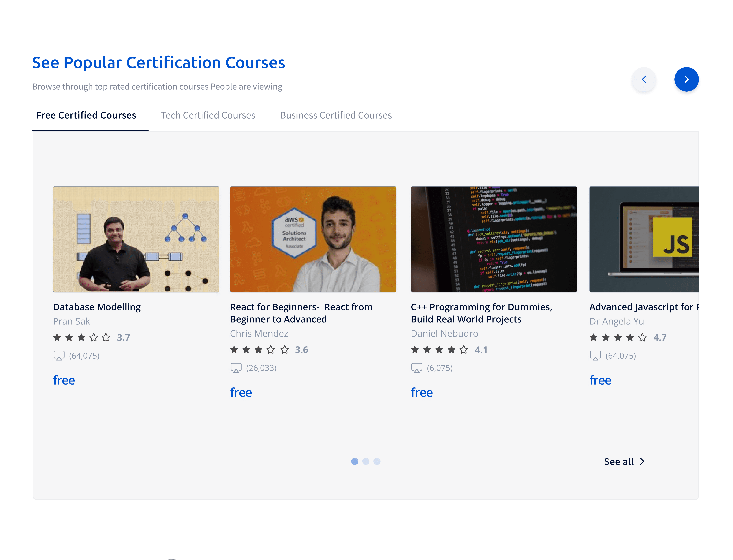Click the Database Modelling course title
Screen dimensions: 733x560
click(x=97, y=307)
